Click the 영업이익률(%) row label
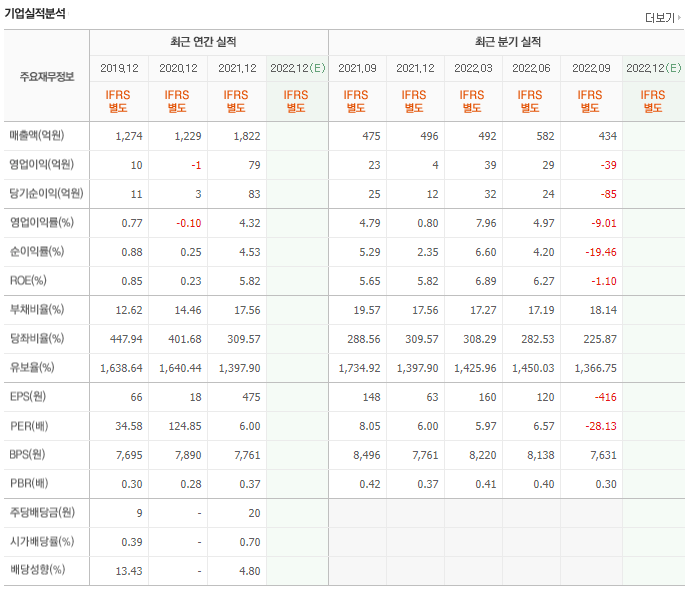 point(42,222)
